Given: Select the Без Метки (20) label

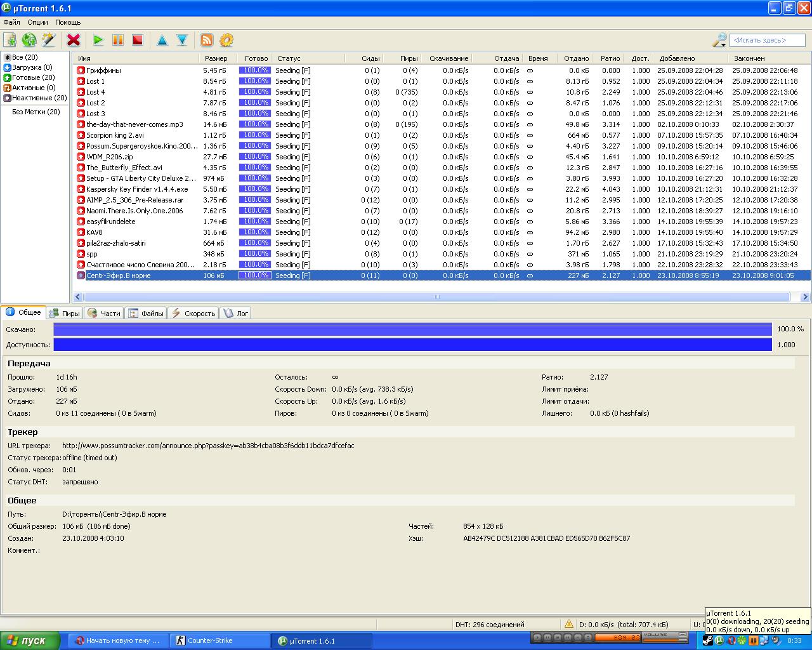Looking at the screenshot, I should pyautogui.click(x=36, y=112).
